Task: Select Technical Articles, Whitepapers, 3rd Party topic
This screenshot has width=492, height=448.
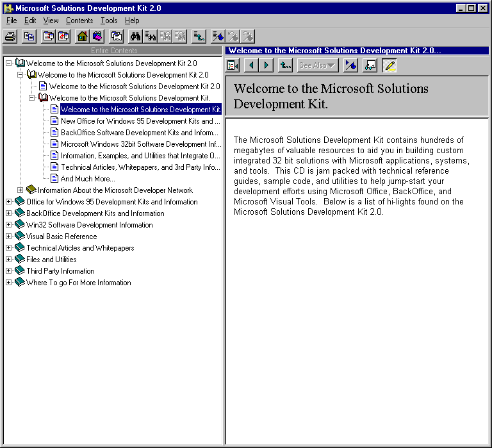Action: click(140, 167)
